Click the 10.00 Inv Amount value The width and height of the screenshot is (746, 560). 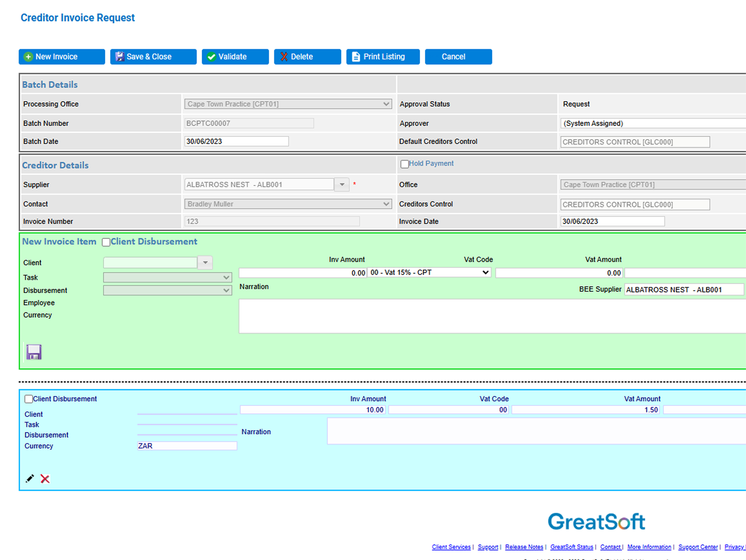313,410
